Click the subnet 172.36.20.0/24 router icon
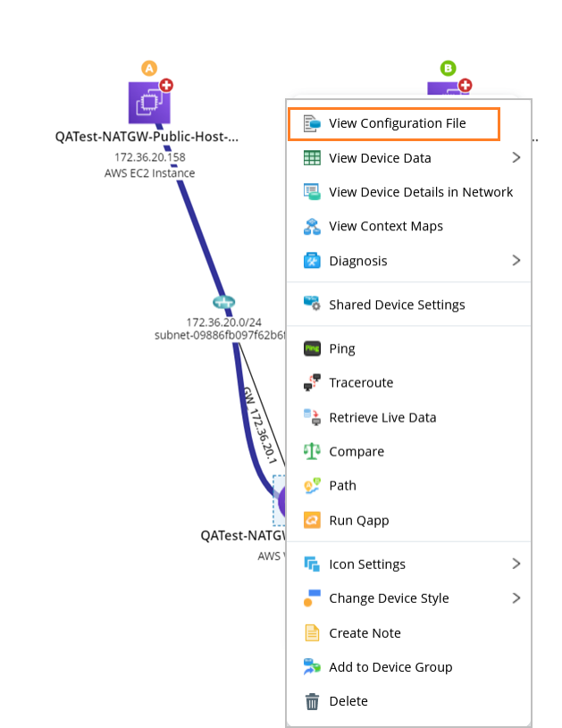This screenshot has height=728, width=562. 223,303
